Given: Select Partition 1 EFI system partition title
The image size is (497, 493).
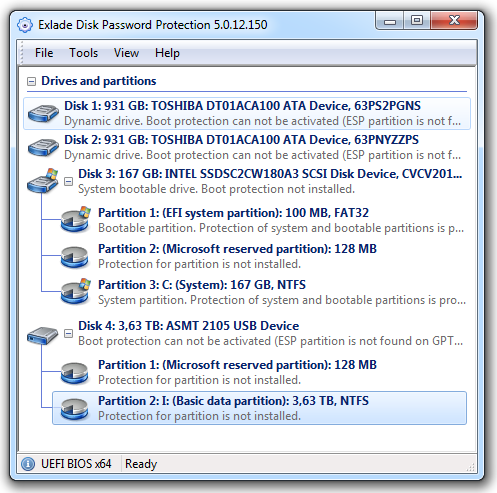Looking at the screenshot, I should tap(233, 213).
